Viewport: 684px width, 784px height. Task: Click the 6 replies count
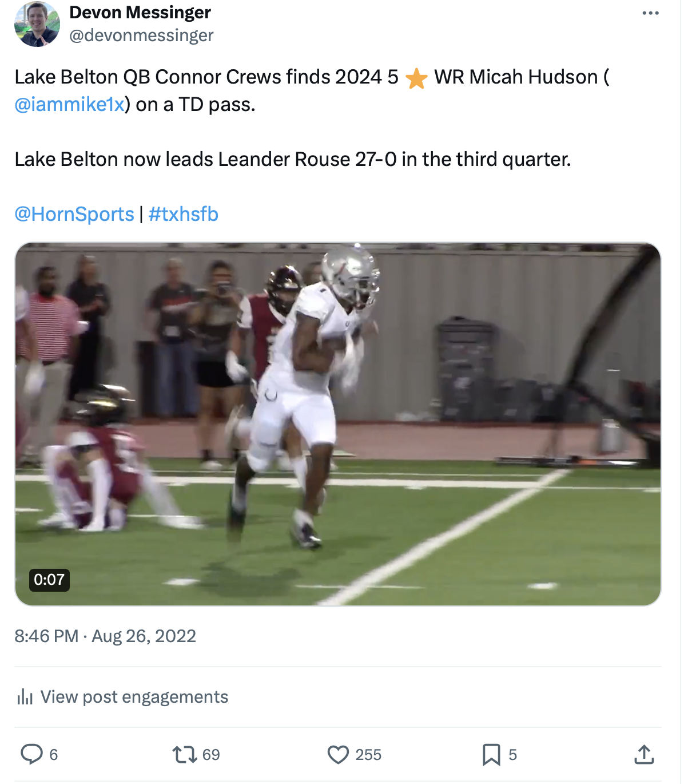point(54,755)
